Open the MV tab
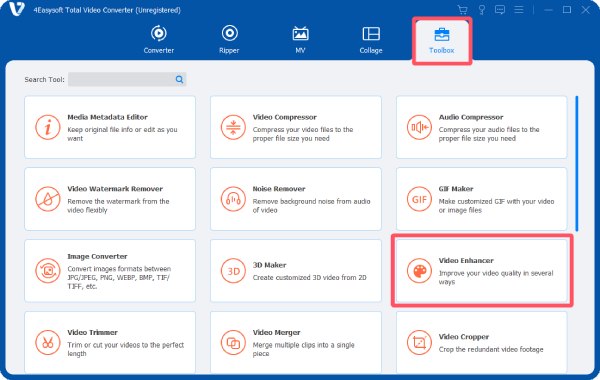The height and width of the screenshot is (380, 600). pos(300,39)
